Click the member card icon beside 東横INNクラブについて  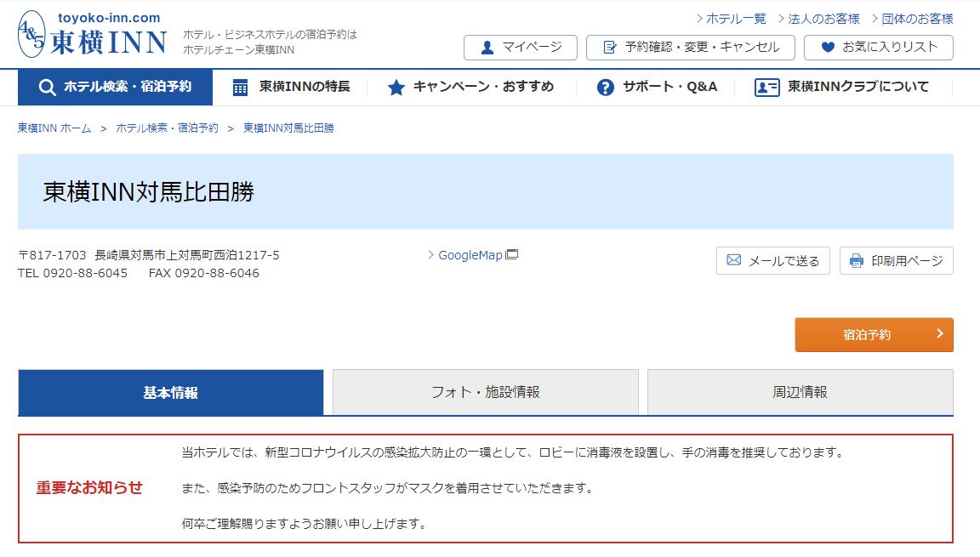[x=766, y=88]
